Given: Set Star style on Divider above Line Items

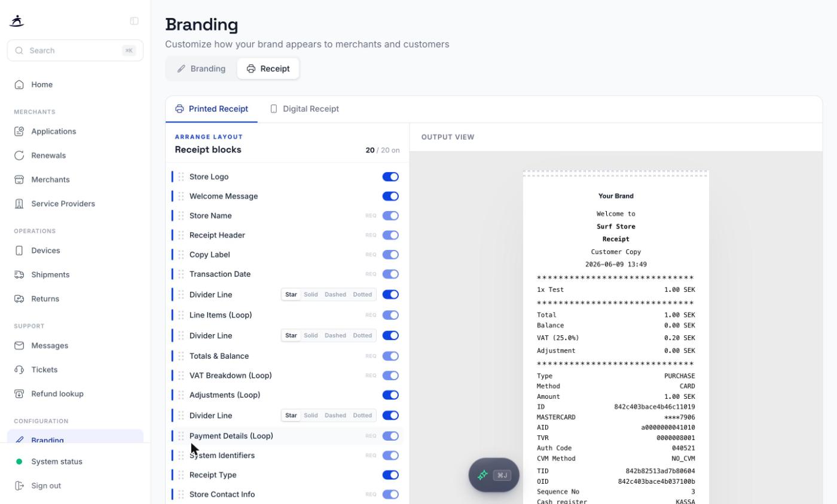Looking at the screenshot, I should pyautogui.click(x=291, y=295).
